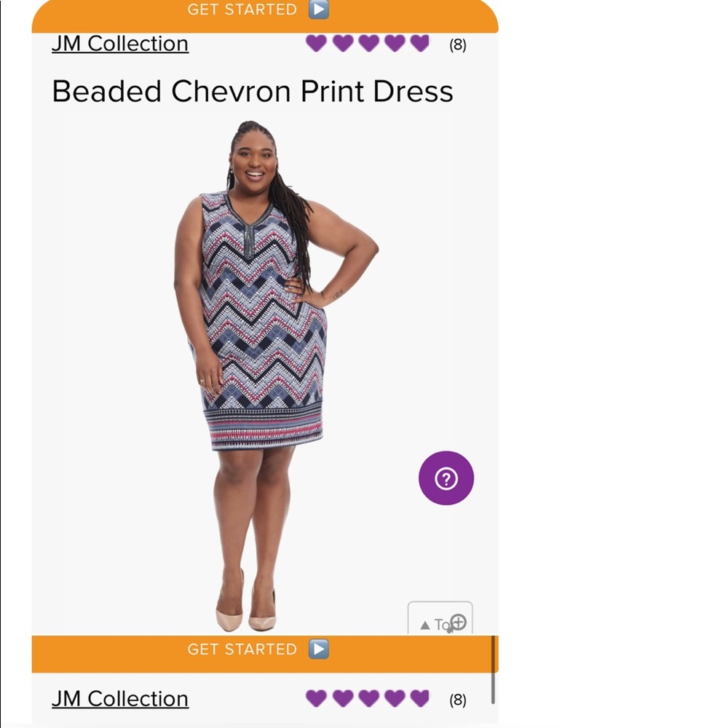Select the last purple heart below the photo
Viewport: 728px width, 728px height.
point(420,698)
